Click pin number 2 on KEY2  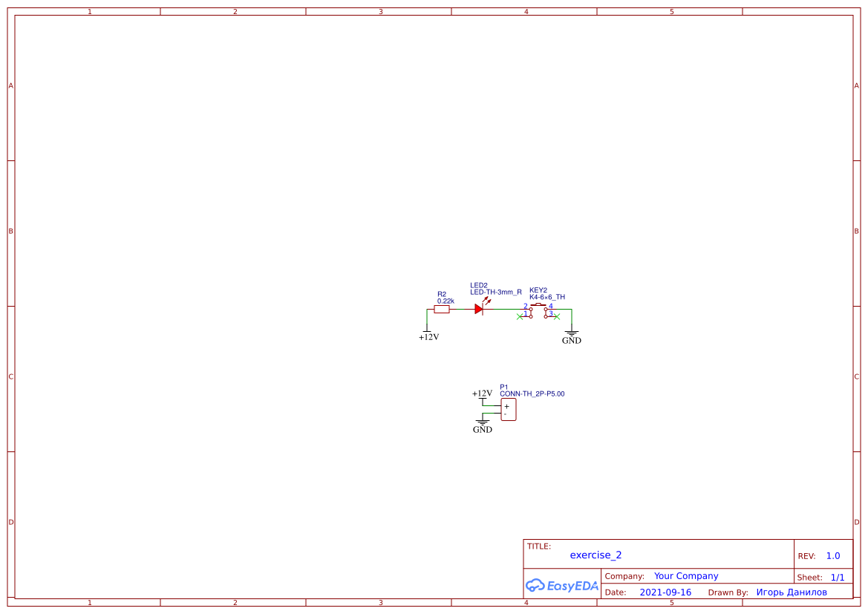[x=526, y=306]
